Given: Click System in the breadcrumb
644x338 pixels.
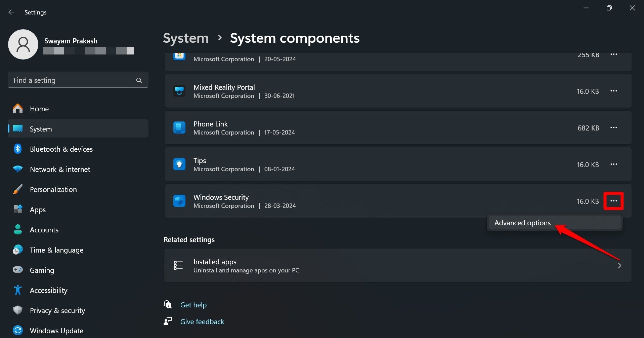Looking at the screenshot, I should pyautogui.click(x=186, y=38).
